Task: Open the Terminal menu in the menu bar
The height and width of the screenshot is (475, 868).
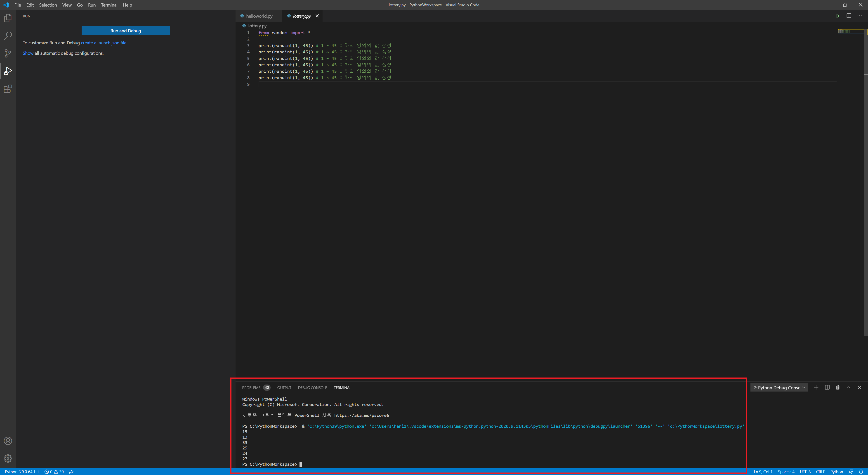Action: tap(109, 5)
